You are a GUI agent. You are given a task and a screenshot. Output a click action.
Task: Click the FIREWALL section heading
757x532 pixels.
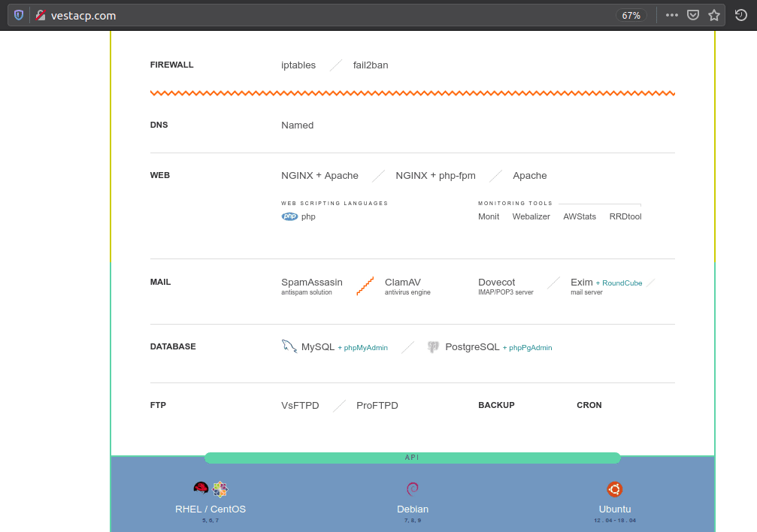[171, 65]
